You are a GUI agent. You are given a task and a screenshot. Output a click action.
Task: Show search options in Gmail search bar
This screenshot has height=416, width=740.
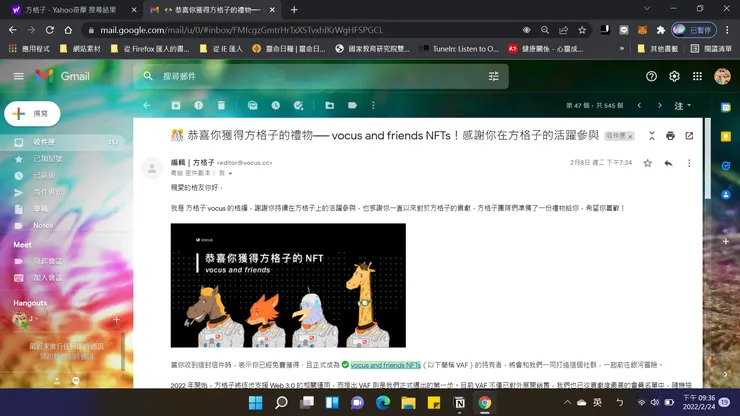494,76
